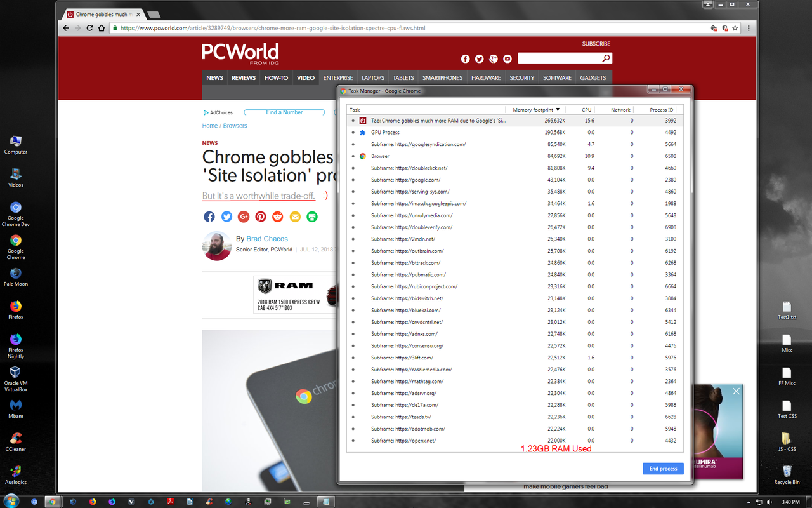Select the CCleaner desktop icon
The height and width of the screenshot is (508, 812).
(16, 442)
